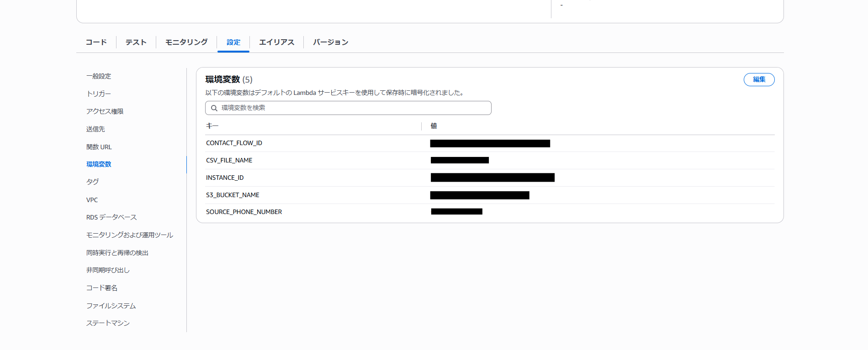Select 関数 URL in the sidebar
This screenshot has height=350, width=868.
[x=99, y=147]
